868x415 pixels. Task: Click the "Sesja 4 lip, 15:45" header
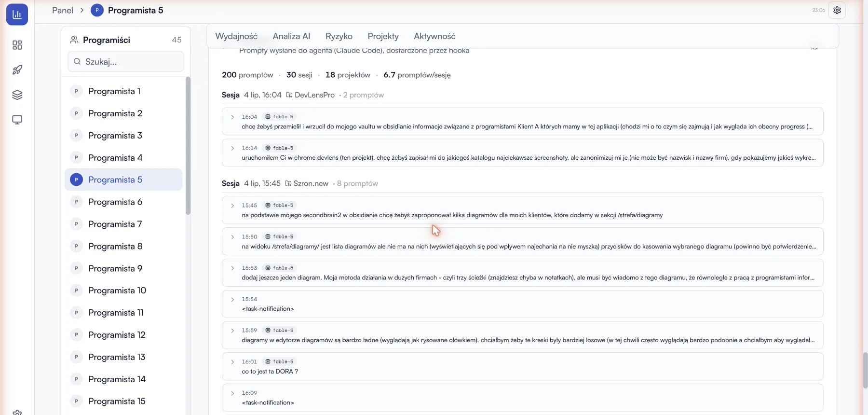251,183
